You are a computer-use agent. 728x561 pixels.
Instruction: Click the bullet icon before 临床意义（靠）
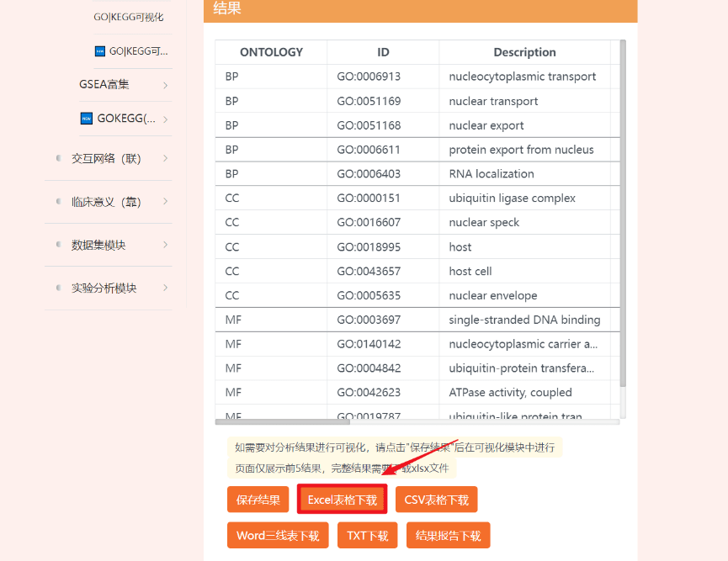[x=58, y=202]
